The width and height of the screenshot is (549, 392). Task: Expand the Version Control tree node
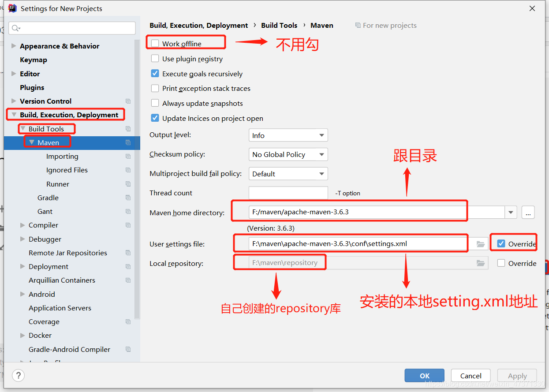pos(14,101)
